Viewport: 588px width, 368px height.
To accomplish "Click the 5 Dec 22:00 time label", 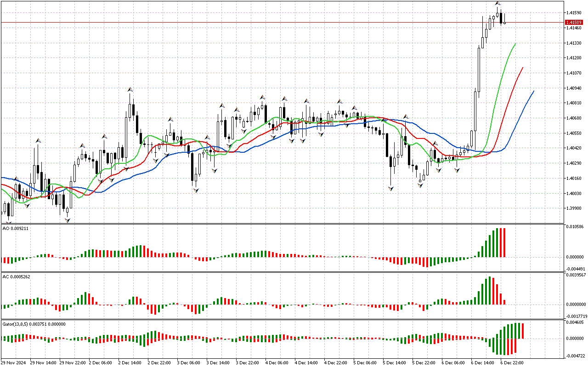I will (424, 362).
